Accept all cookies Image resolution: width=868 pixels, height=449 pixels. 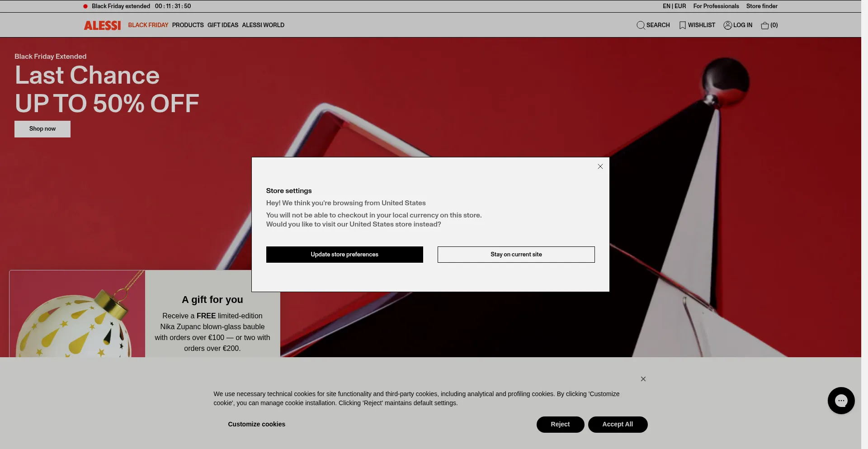pyautogui.click(x=618, y=424)
